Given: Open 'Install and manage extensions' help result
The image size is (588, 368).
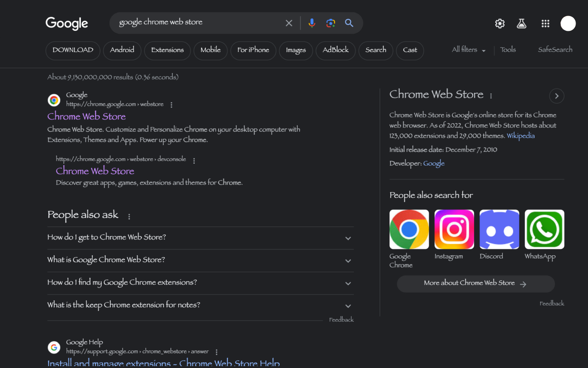Looking at the screenshot, I should pyautogui.click(x=164, y=363).
